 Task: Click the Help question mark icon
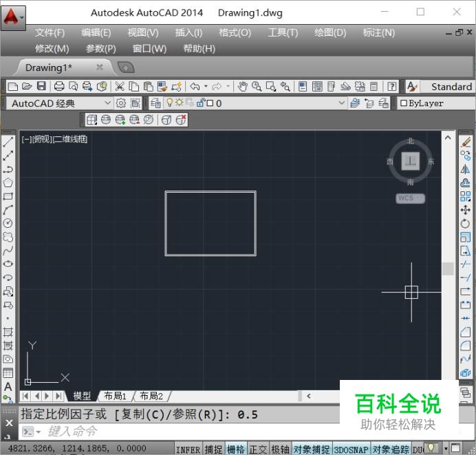pos(392,87)
